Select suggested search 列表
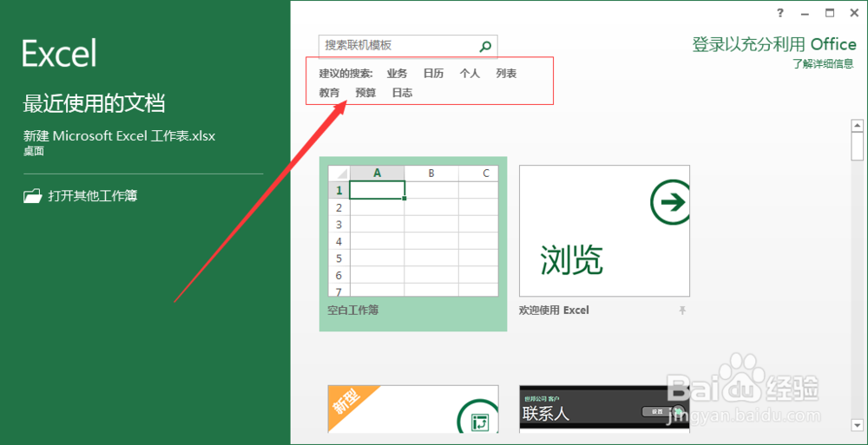The image size is (868, 445). 507,73
